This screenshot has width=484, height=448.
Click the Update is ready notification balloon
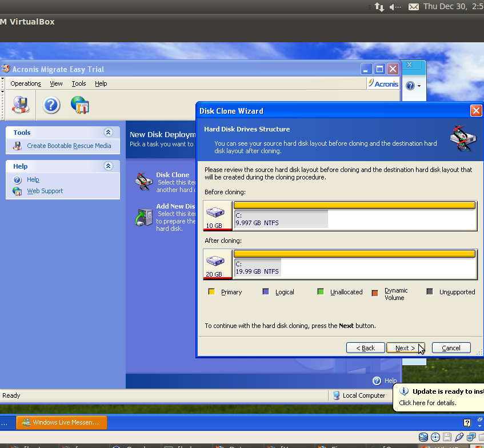tap(439, 397)
